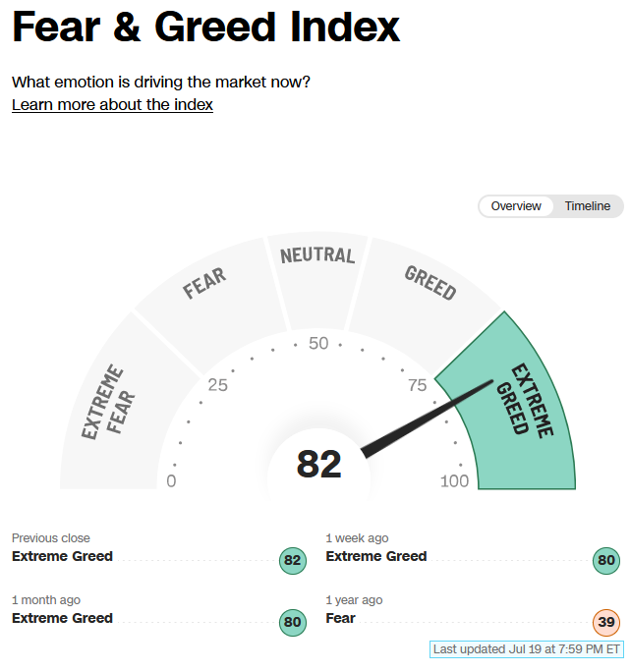Viewport: 630px width, 672px height.
Task: Click the Last updated timestamp box
Action: tap(526, 648)
